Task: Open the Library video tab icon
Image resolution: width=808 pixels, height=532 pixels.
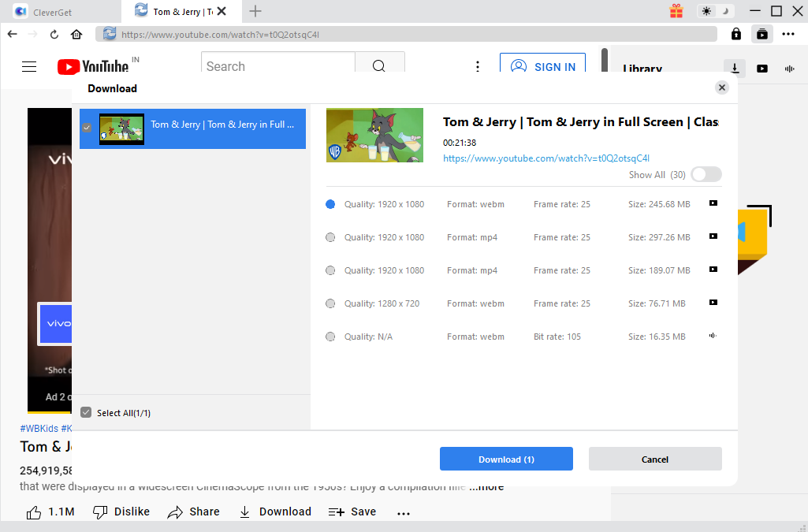Action: click(762, 69)
